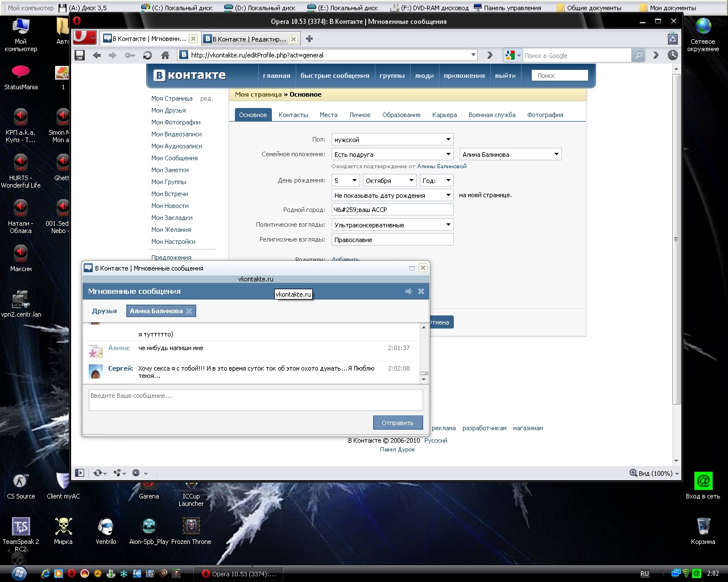Image resolution: width=728 pixels, height=582 pixels.
Task: Click the VK Поиск search field
Action: (560, 76)
